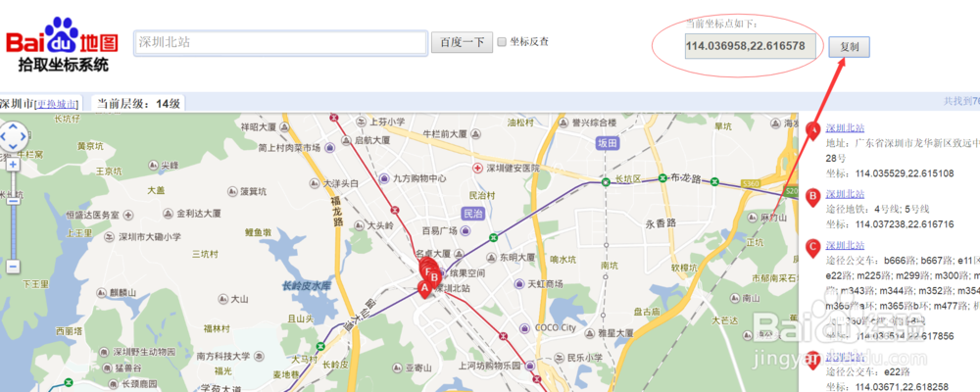Click the 西丽塔 label on map

[70, 330]
